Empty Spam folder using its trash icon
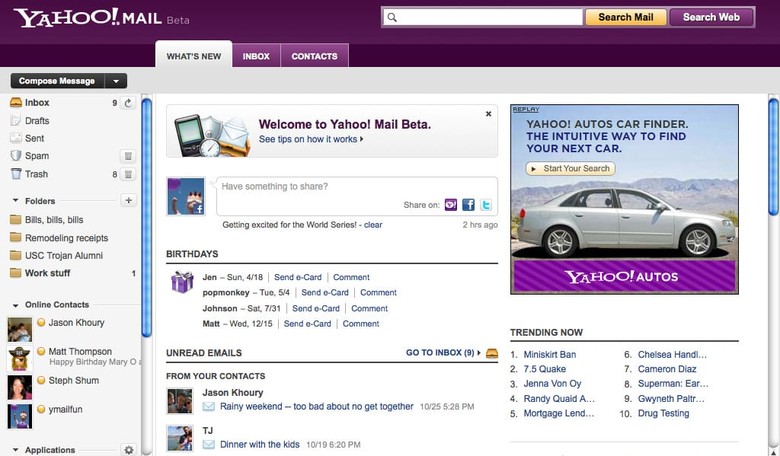 click(x=128, y=156)
